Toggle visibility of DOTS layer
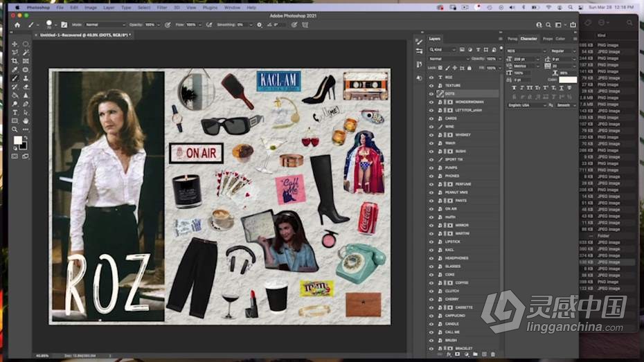Screen dimensions: 644x362 (x=431, y=93)
